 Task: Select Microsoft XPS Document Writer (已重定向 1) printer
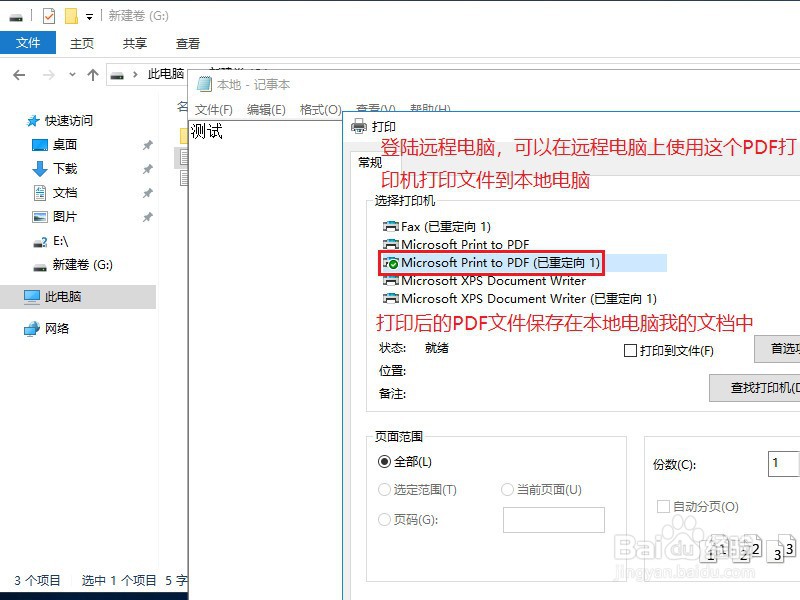[x=520, y=298]
